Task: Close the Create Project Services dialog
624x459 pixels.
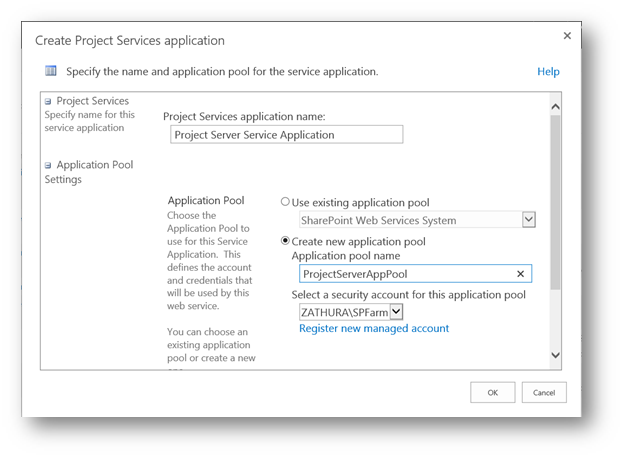Action: point(567,36)
